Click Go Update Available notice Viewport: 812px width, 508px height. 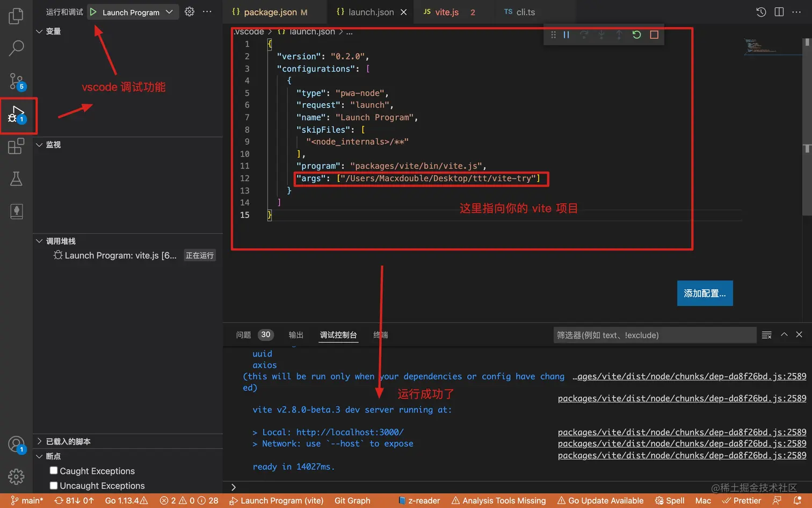[x=600, y=500]
